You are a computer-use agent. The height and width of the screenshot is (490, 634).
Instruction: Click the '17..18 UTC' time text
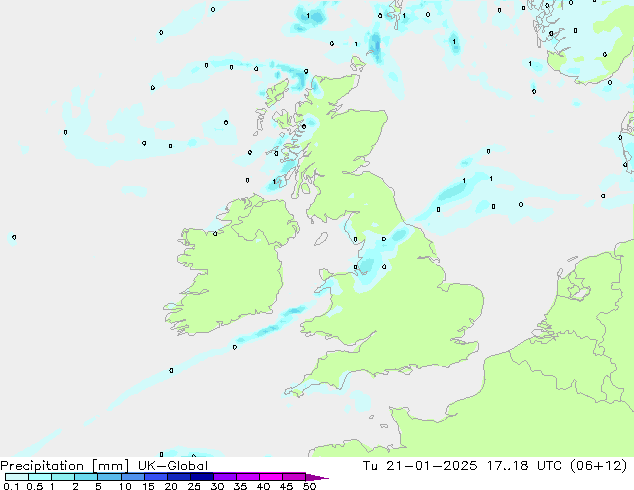524,466
